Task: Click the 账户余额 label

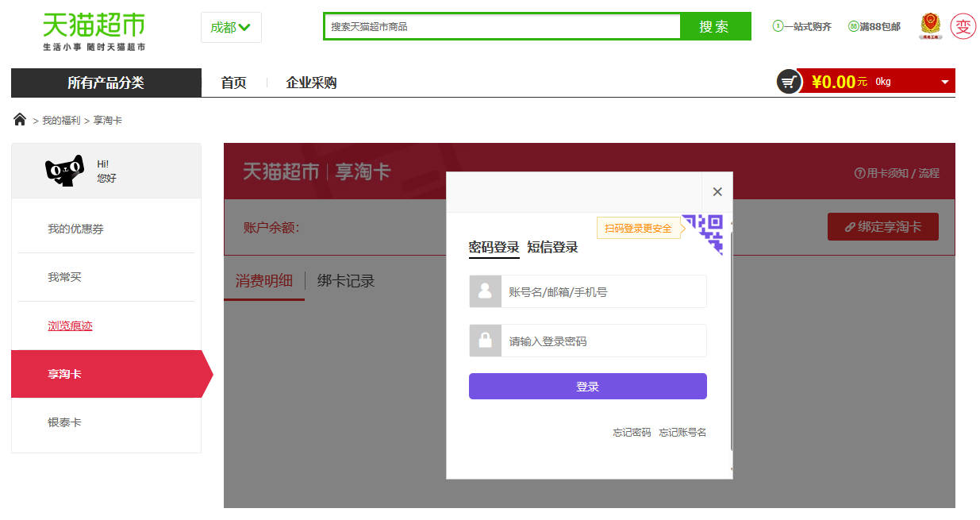Action: pyautogui.click(x=271, y=229)
